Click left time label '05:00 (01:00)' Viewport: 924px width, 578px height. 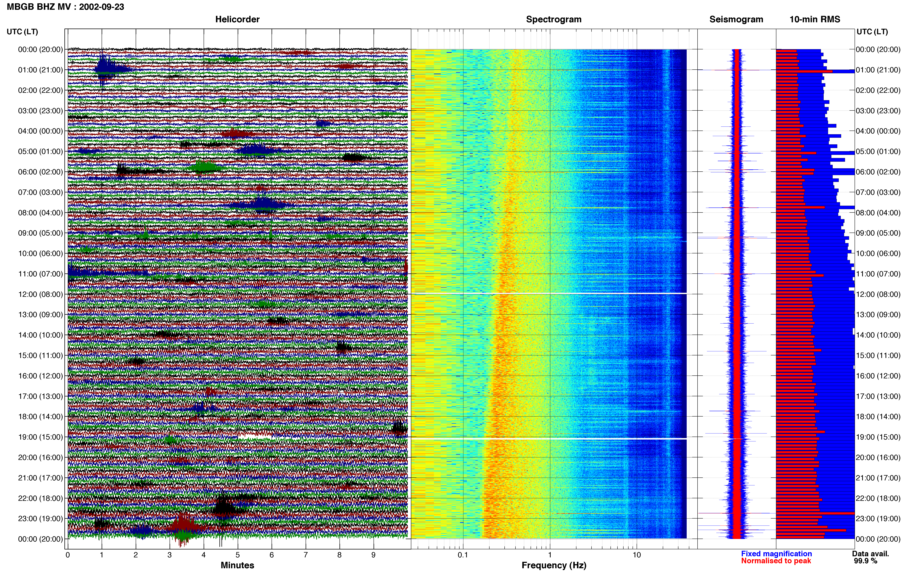[x=41, y=151]
